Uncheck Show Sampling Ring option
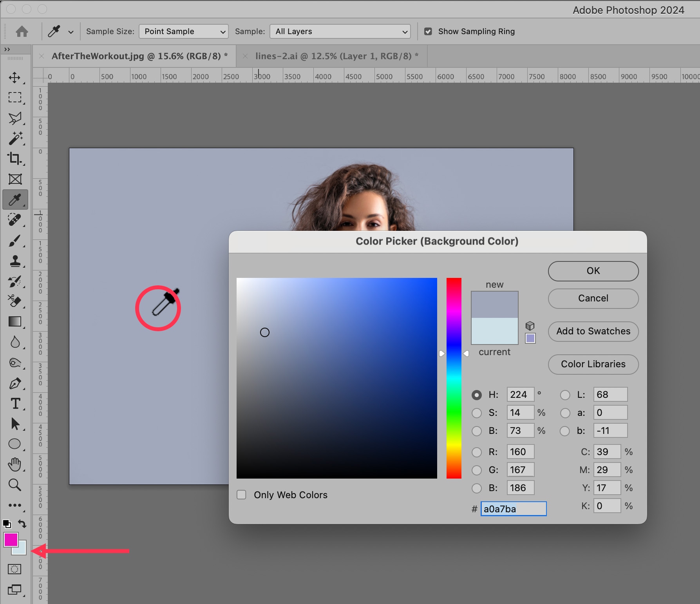 (428, 31)
